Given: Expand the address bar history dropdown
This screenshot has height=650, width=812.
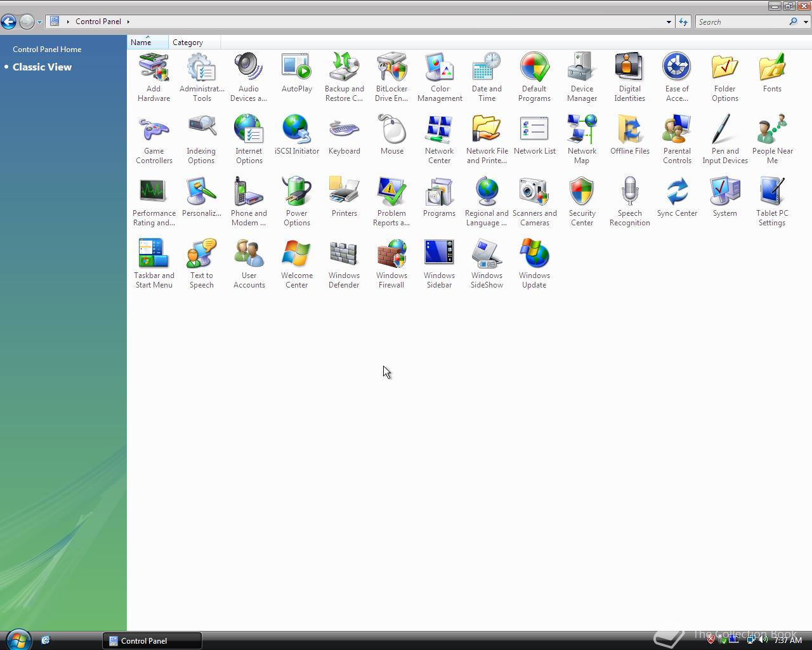Looking at the screenshot, I should pos(669,22).
